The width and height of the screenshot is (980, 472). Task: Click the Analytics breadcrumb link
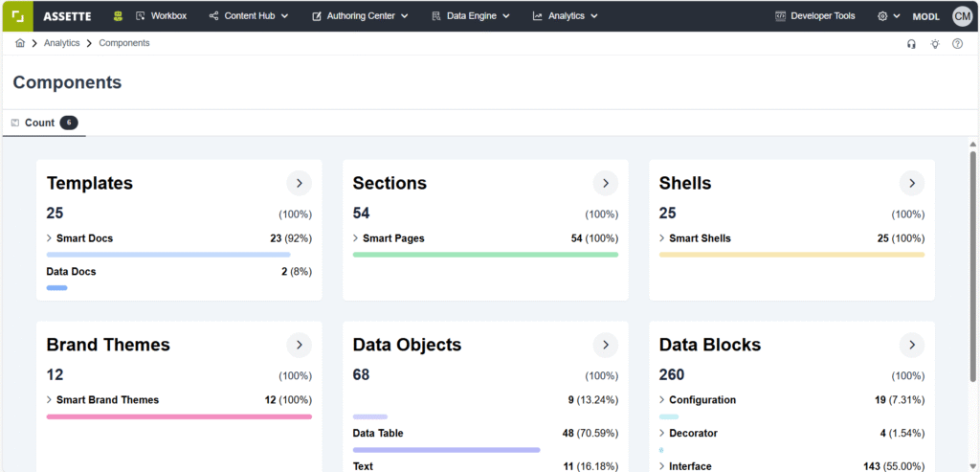62,43
